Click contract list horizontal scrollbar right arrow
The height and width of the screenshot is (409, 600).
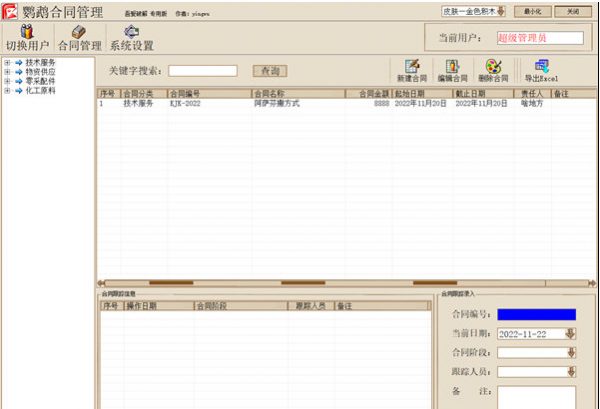click(592, 283)
